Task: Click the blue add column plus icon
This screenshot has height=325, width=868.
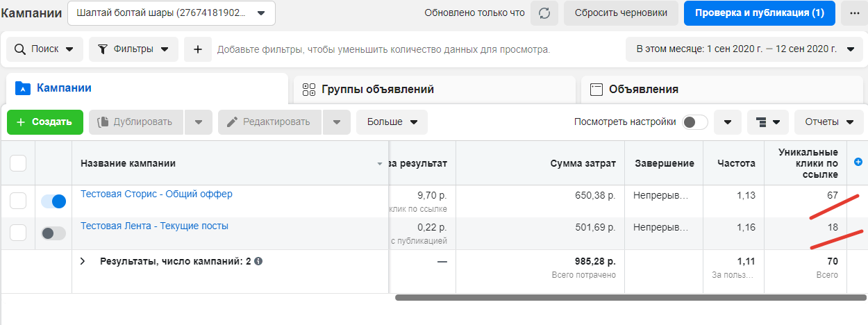Action: pos(858,162)
